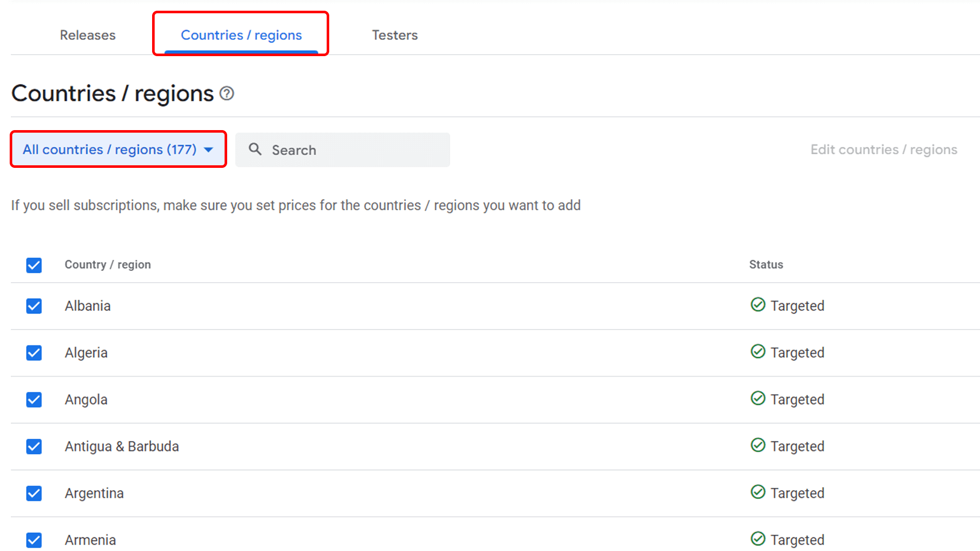This screenshot has width=980, height=551.
Task: Toggle the select-all countries checkbox
Action: point(34,265)
